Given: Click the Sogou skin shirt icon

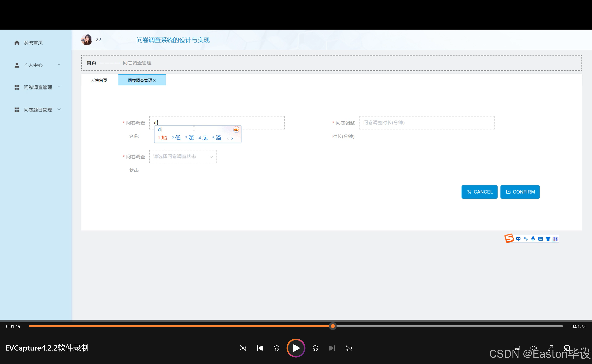Looking at the screenshot, I should 548,239.
